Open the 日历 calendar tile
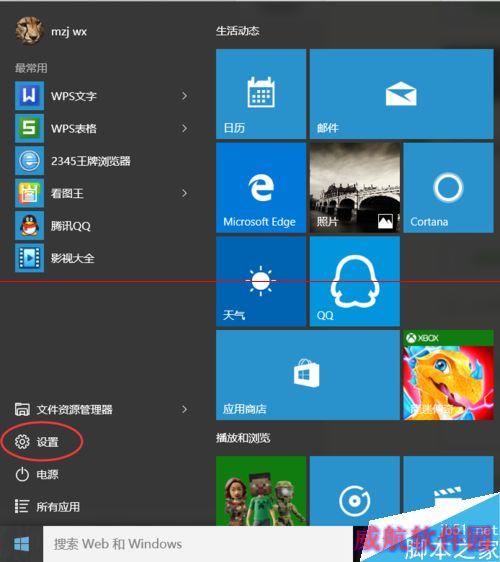This screenshot has width=500, height=562. point(261,94)
